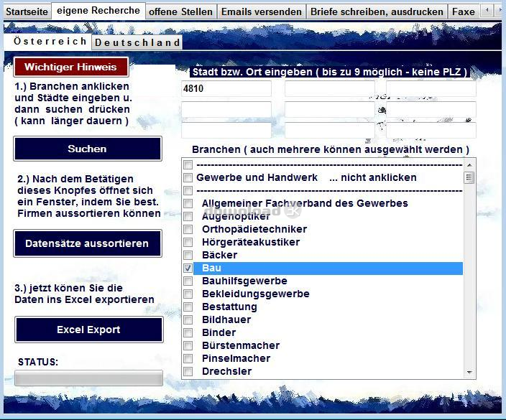Tick the Bäcker checkbox
Viewport: 506px width, 420px height.
point(188,255)
